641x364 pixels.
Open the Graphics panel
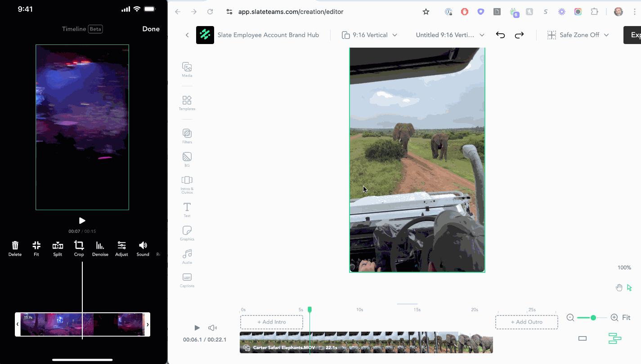(x=187, y=233)
